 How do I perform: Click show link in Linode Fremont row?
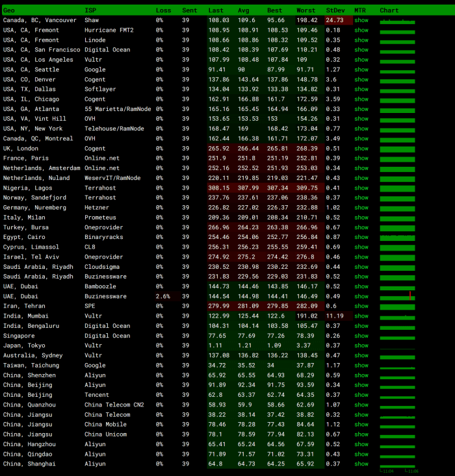(361, 40)
